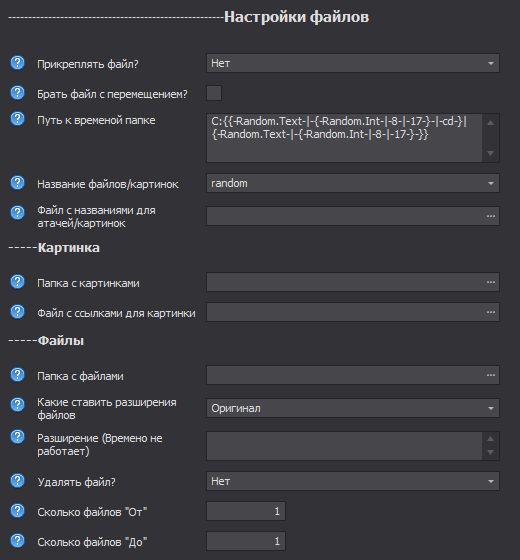The height and width of the screenshot is (560, 520).
Task: Show help for "Папка с файлами"
Action: pos(17,375)
